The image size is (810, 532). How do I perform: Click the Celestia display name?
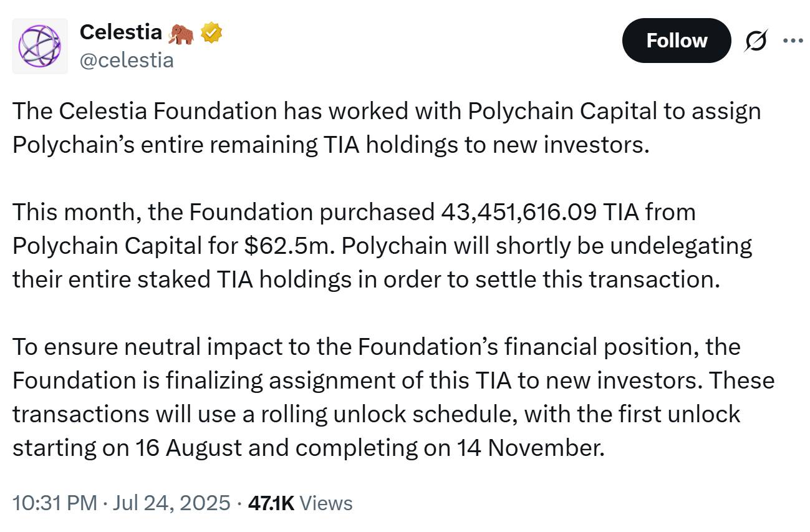(121, 33)
